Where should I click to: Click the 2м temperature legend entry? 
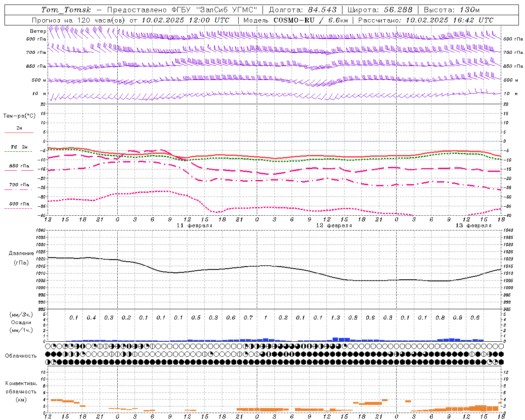pyautogui.click(x=19, y=128)
